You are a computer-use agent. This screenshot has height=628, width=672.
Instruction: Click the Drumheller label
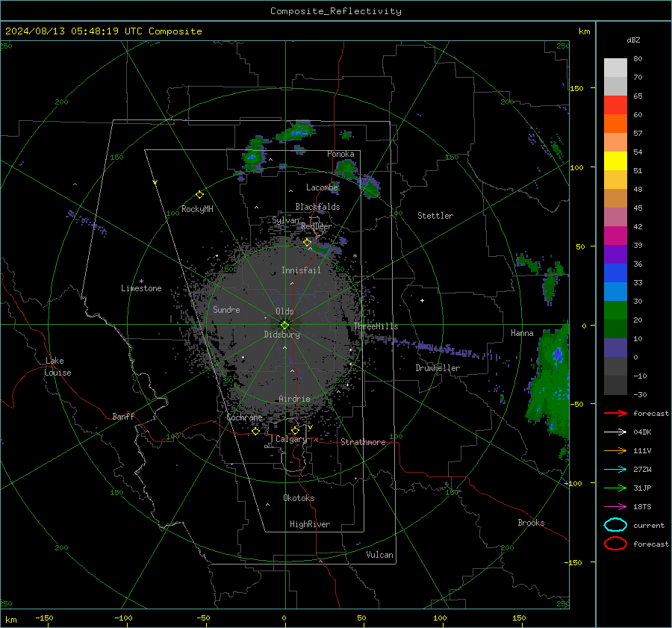438,368
